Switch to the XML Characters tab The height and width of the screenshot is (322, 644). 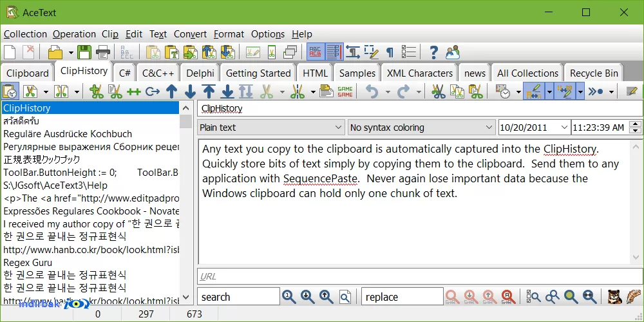pyautogui.click(x=420, y=73)
